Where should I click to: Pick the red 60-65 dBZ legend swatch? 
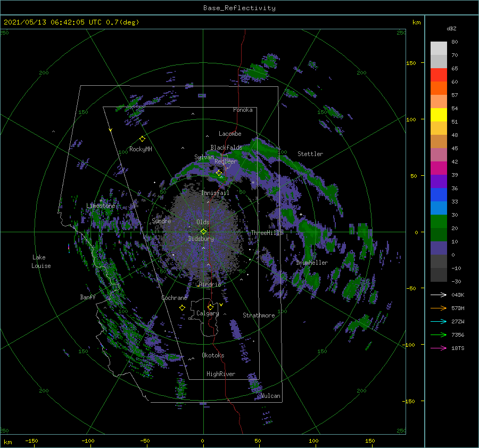pos(439,75)
